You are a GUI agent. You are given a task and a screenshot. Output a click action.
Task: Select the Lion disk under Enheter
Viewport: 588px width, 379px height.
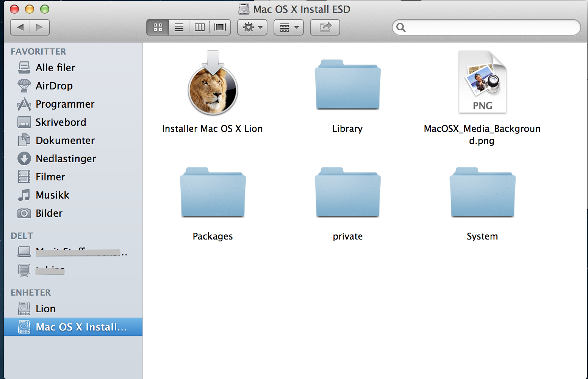click(x=73, y=309)
